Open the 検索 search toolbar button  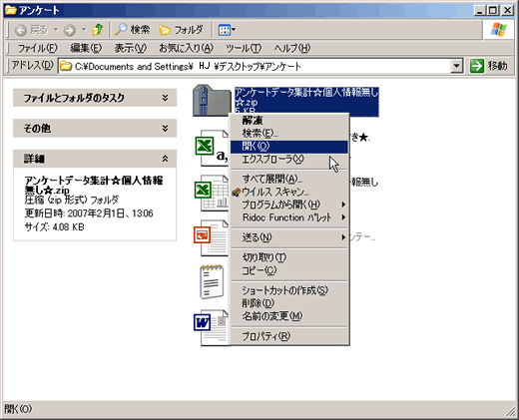133,30
